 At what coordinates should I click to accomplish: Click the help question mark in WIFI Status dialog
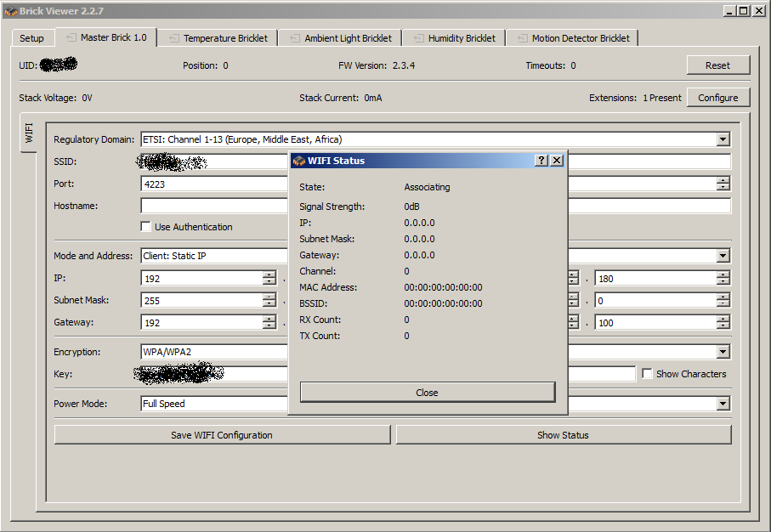[541, 161]
